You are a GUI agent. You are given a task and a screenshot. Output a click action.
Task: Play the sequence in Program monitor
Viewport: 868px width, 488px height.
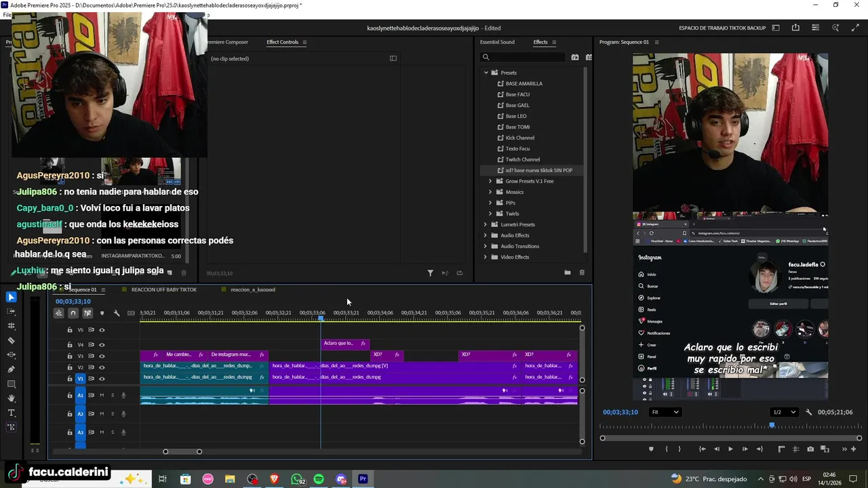click(730, 449)
